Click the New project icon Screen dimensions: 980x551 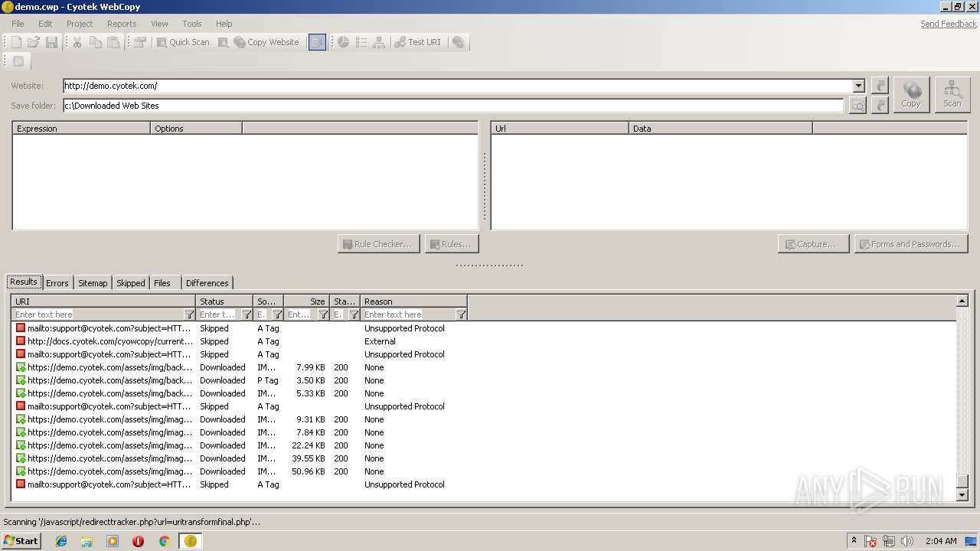point(15,42)
